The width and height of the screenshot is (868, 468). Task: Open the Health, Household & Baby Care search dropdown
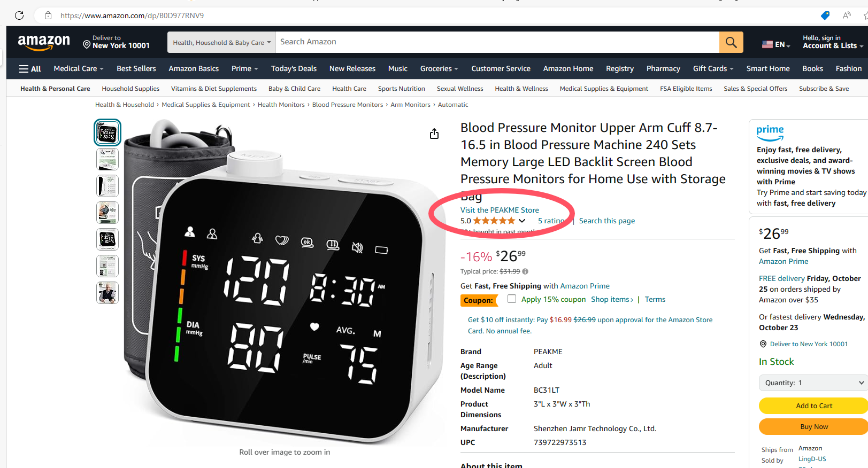(x=221, y=42)
